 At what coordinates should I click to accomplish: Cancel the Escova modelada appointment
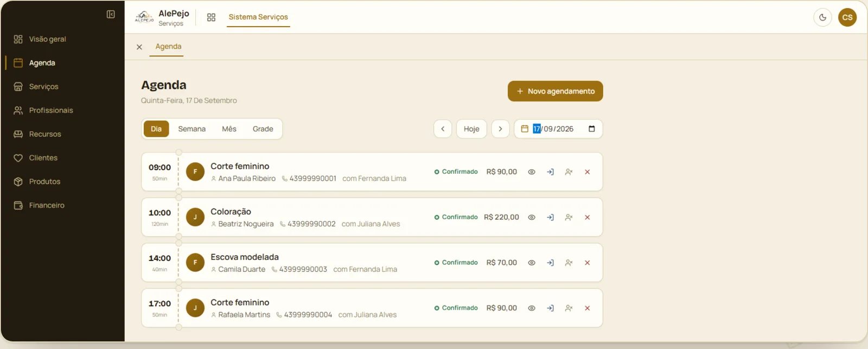coord(587,263)
